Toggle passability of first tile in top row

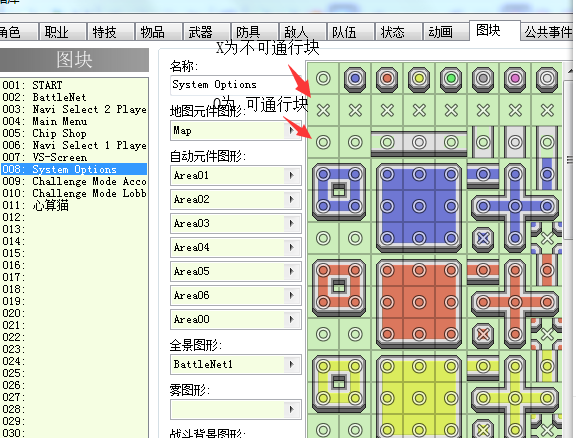323,78
